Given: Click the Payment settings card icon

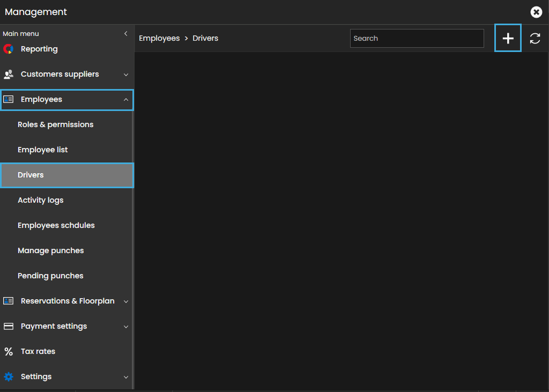Looking at the screenshot, I should tap(9, 326).
